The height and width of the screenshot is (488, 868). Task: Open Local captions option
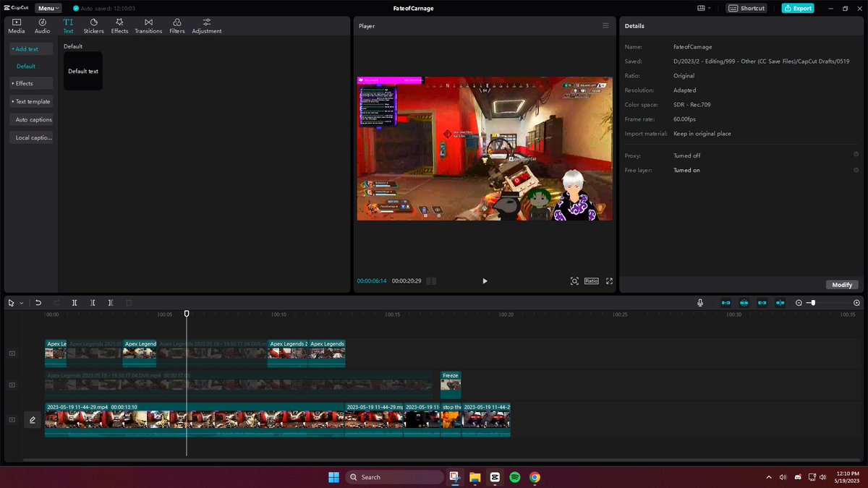point(30,137)
